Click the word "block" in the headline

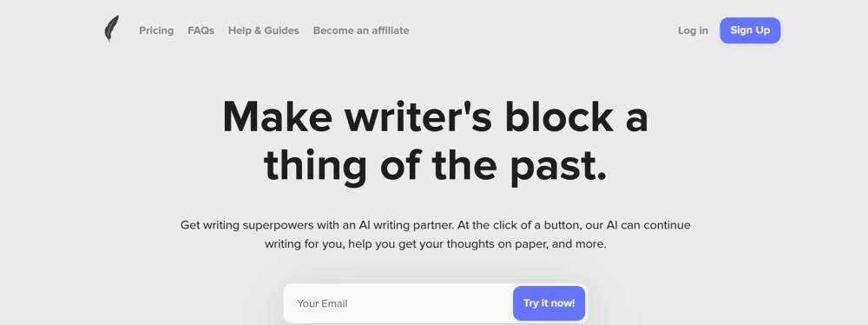click(559, 116)
